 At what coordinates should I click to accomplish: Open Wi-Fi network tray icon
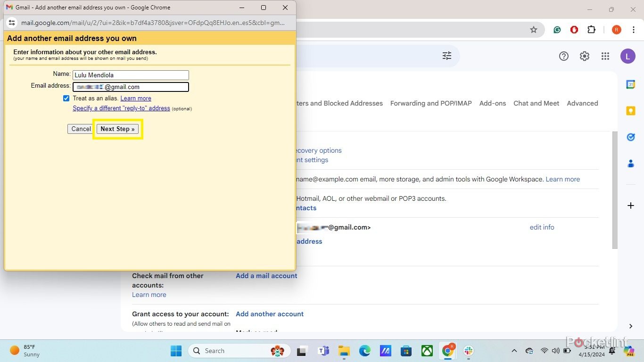pyautogui.click(x=545, y=351)
